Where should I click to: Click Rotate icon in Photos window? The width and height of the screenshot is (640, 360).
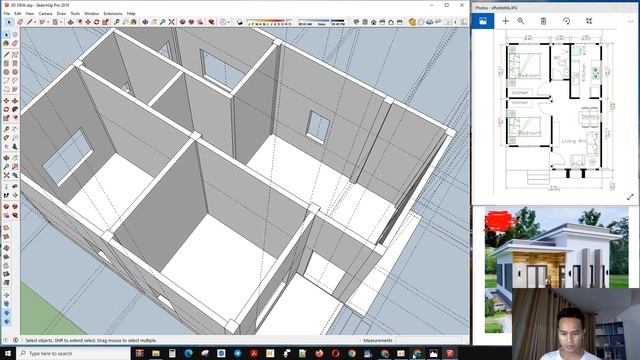click(566, 21)
